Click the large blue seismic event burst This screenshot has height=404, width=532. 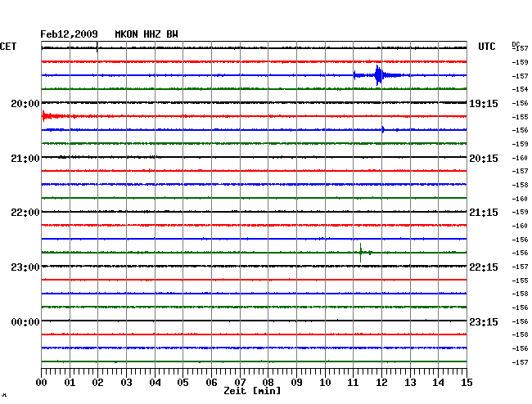click(x=379, y=75)
